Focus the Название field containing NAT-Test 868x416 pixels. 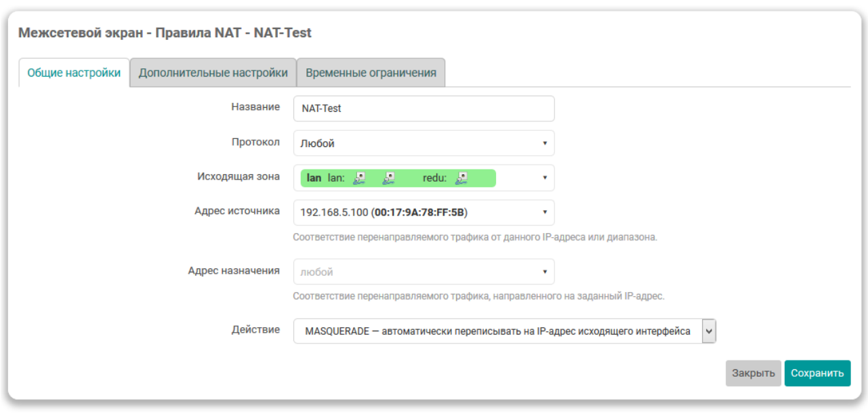tap(423, 108)
